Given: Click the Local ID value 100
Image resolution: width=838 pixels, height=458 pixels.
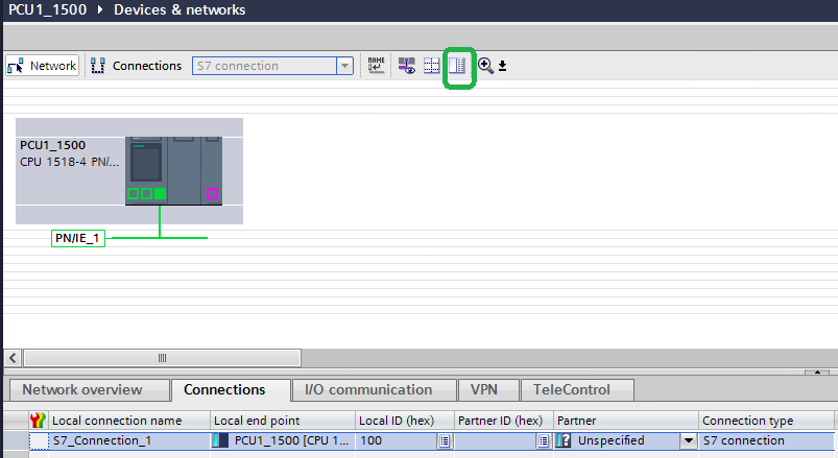Looking at the screenshot, I should 371,441.
